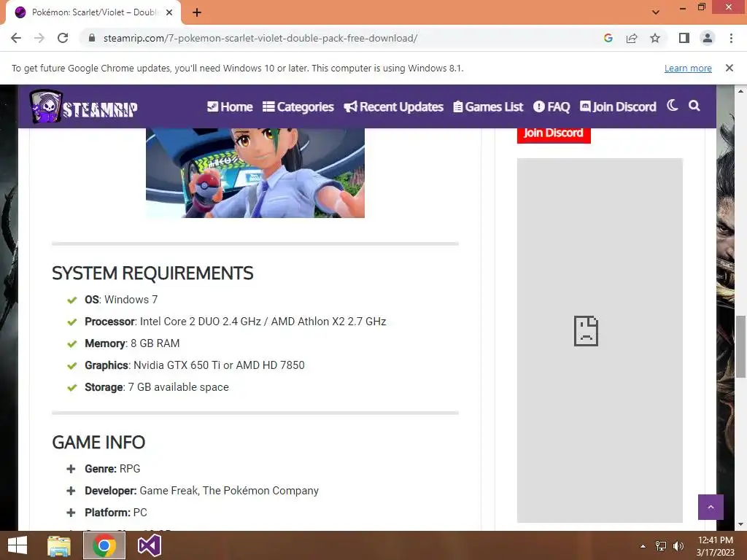The image size is (747, 560).
Task: Open Chrome three-dot menu
Action: (731, 38)
